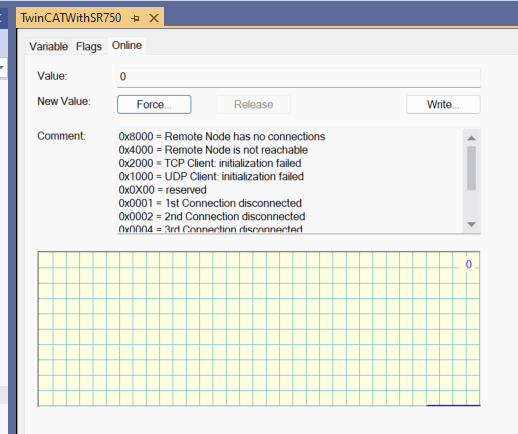Pin the TwinCATWithSR750 document tab

coord(135,18)
